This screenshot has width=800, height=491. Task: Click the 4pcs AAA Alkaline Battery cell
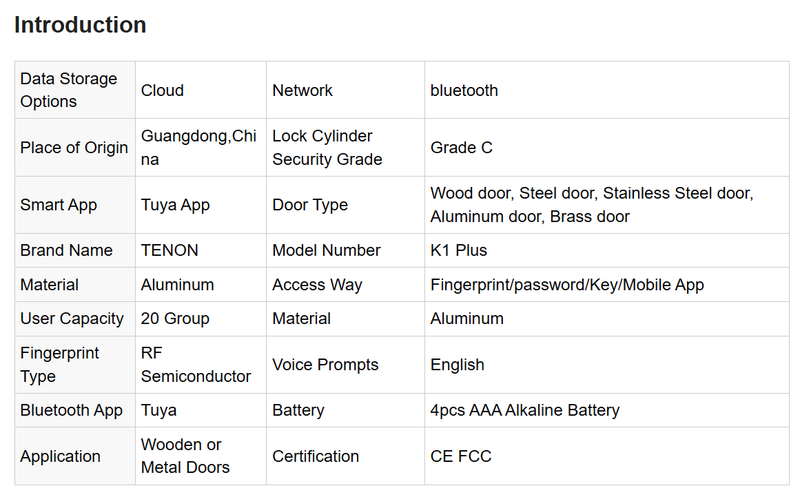coord(525,410)
